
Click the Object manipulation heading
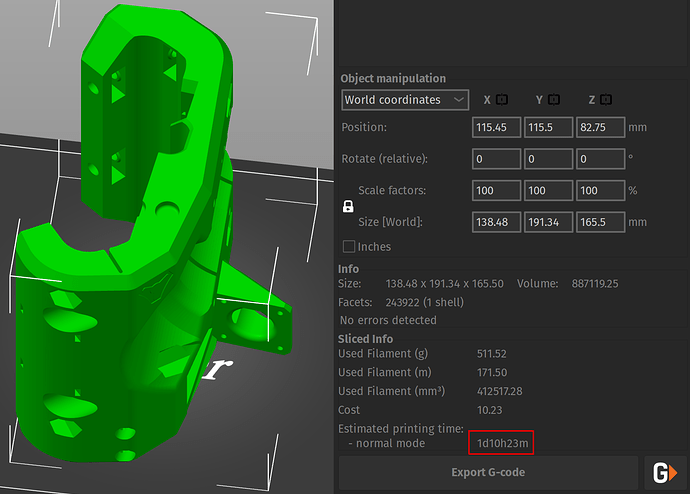click(393, 78)
